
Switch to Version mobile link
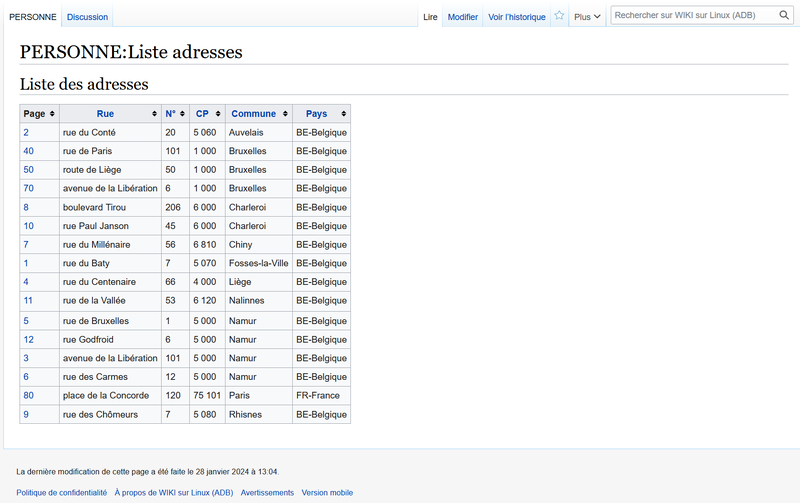click(x=327, y=493)
